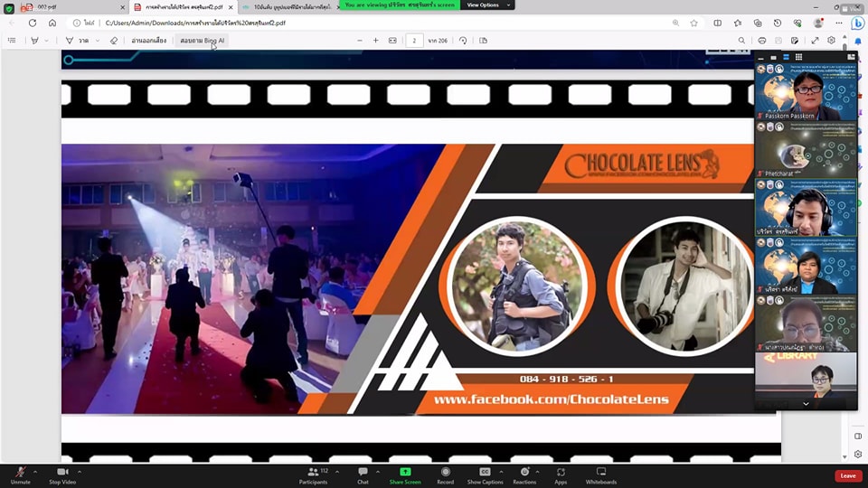Open Edge Favorites list
This screenshot has height=488, width=868.
click(738, 23)
